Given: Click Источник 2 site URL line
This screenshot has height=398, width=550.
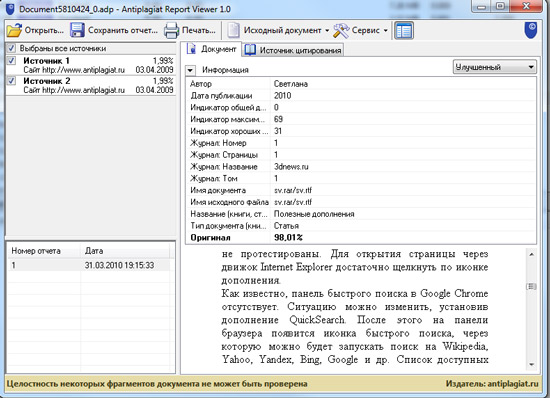Looking at the screenshot, I should click(x=74, y=90).
